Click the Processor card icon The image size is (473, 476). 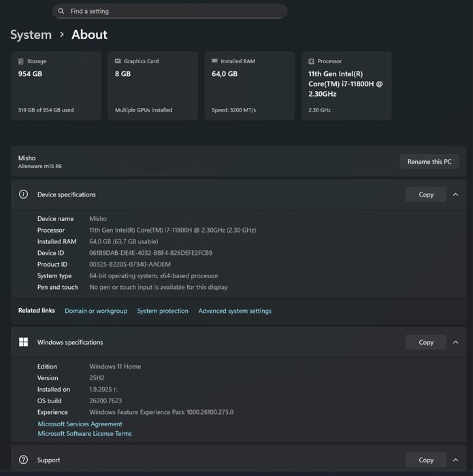(x=312, y=61)
